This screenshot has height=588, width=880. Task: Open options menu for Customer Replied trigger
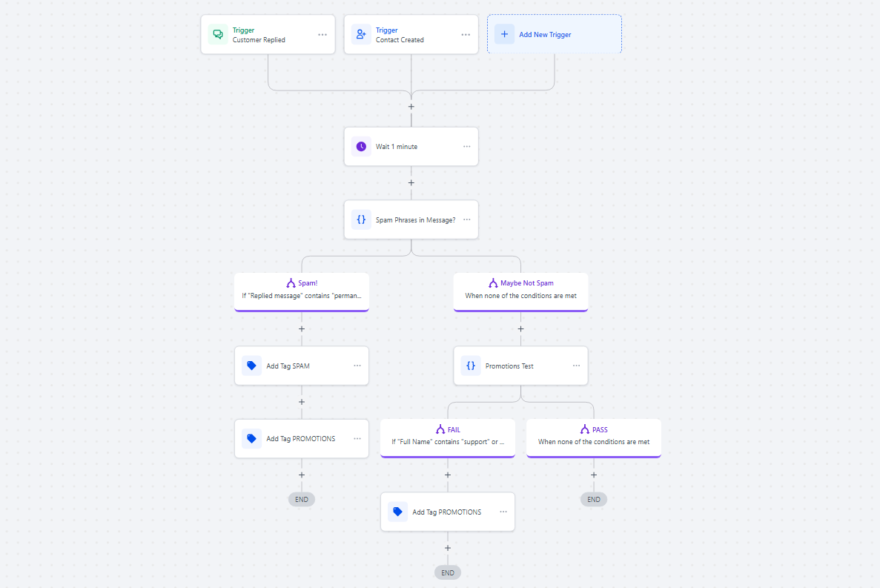(x=322, y=35)
